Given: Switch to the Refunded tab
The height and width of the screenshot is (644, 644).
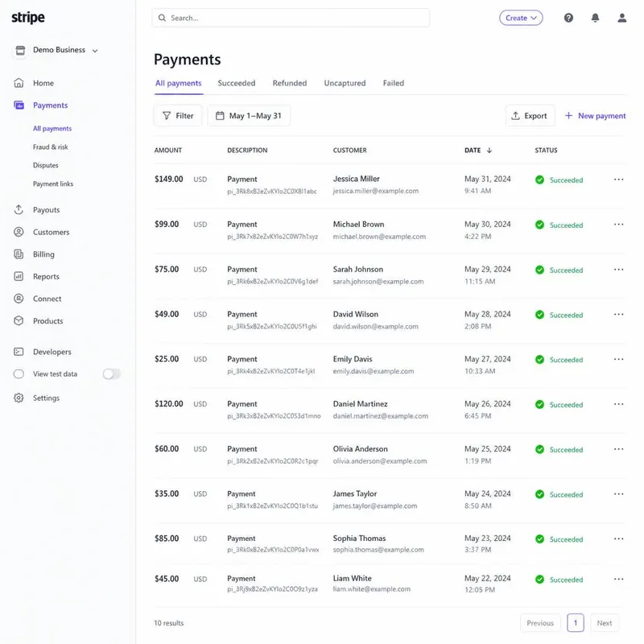Looking at the screenshot, I should [x=290, y=83].
